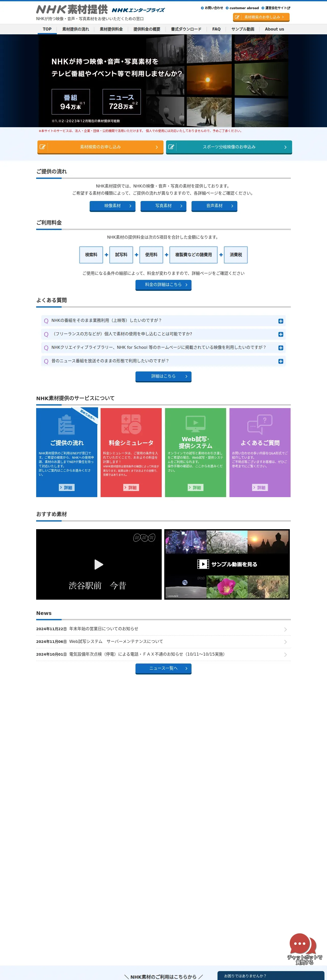
Task: Click the teal スポーツ分岐映像のお申込み button
Action: tap(229, 147)
